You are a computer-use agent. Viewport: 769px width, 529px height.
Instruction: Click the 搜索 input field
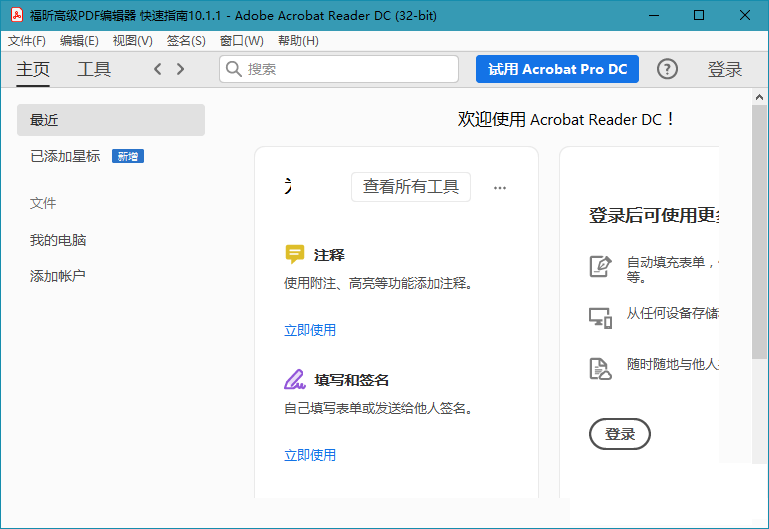[x=339, y=69]
